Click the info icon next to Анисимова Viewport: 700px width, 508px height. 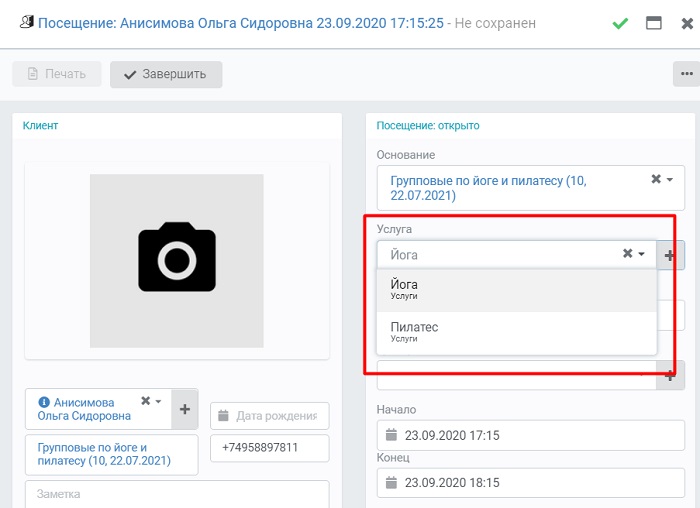[x=44, y=402]
